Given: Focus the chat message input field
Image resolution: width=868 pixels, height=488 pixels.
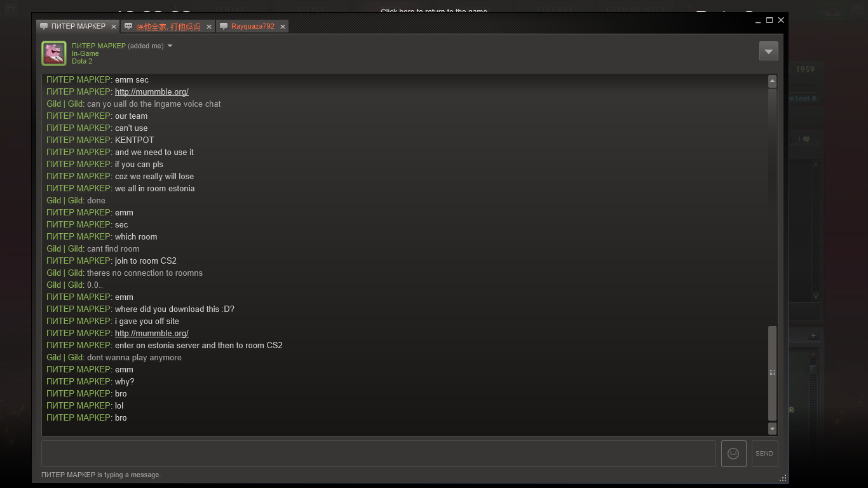Looking at the screenshot, I should point(378,454).
